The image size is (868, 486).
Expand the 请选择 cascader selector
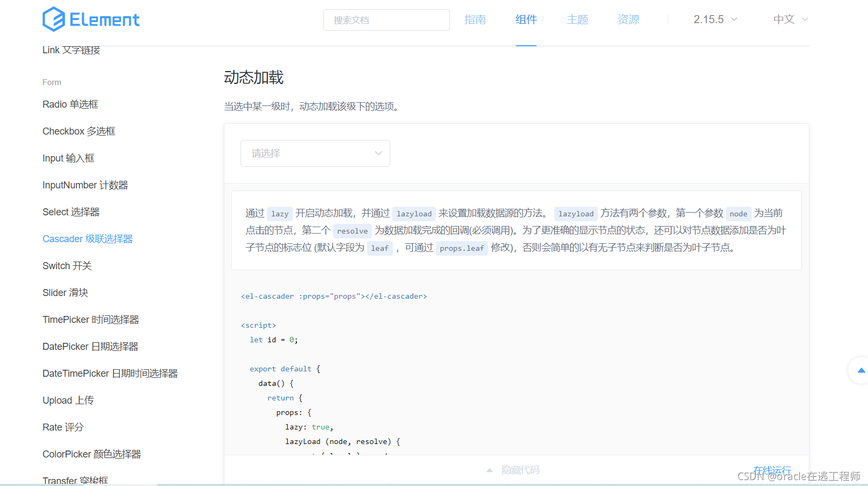click(315, 153)
